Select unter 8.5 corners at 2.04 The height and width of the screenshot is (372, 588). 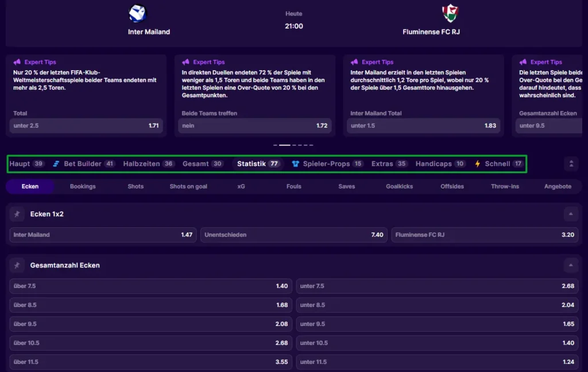click(437, 305)
